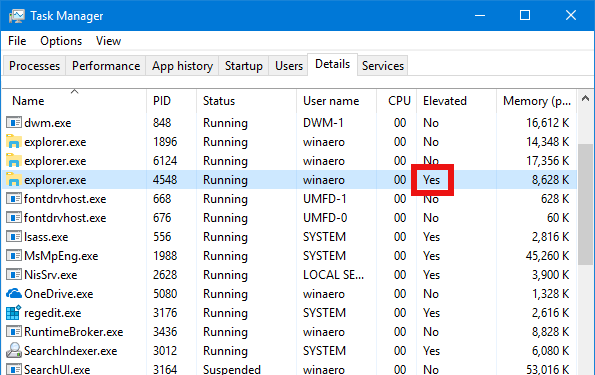Open the File menu
This screenshot has width=595, height=375.
pos(17,41)
